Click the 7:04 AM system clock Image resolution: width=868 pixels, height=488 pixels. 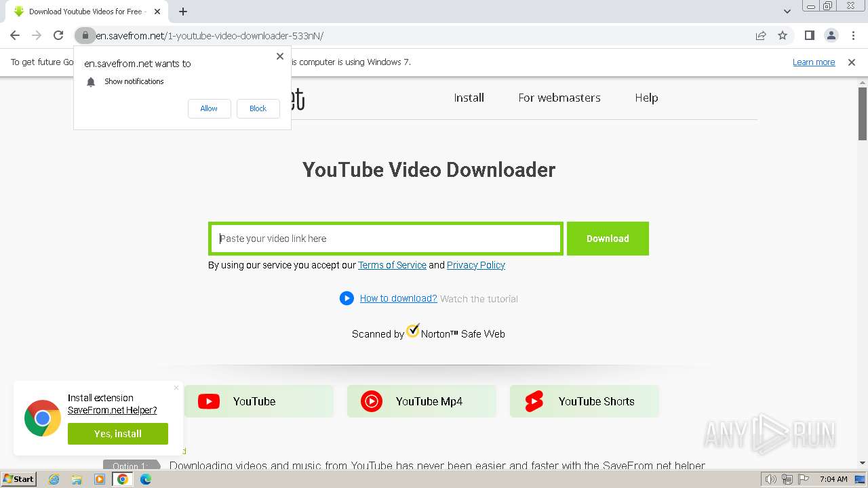pos(833,479)
